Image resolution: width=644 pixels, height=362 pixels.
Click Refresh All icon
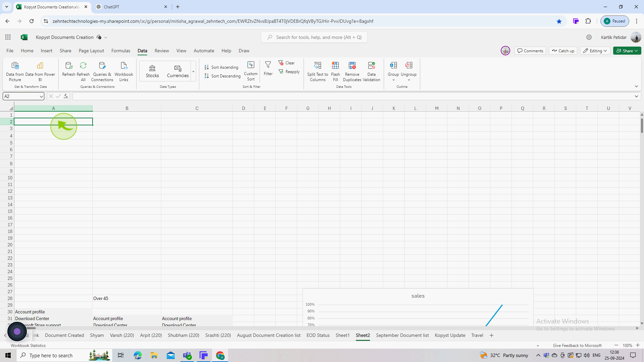coord(83,71)
